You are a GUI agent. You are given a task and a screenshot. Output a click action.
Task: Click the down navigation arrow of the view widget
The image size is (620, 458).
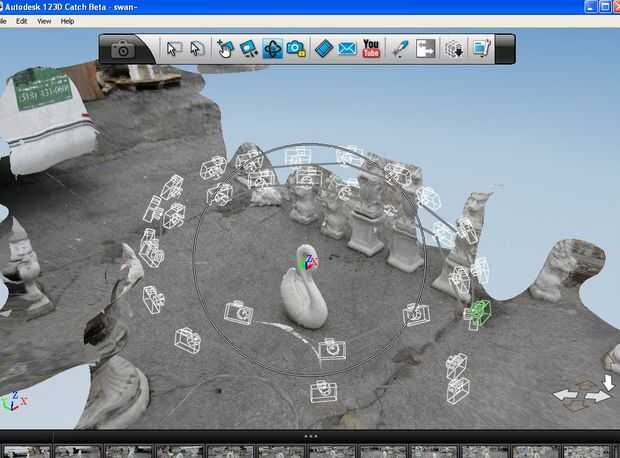click(x=608, y=382)
